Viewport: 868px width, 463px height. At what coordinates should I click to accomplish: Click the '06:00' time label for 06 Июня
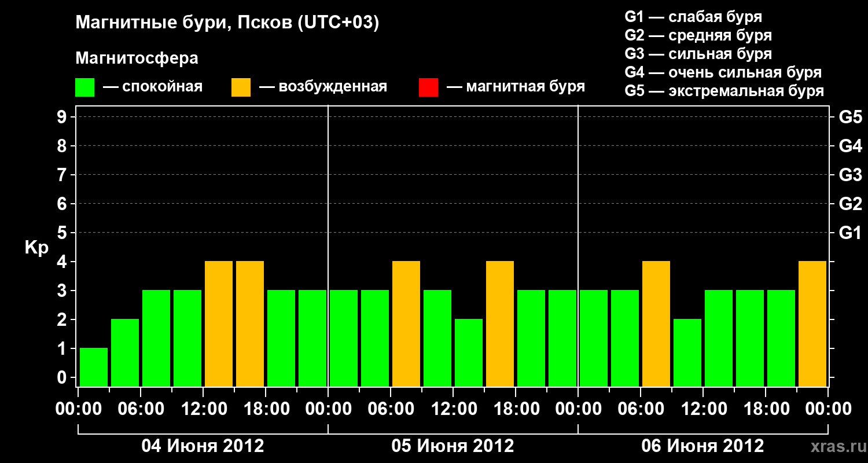(641, 409)
